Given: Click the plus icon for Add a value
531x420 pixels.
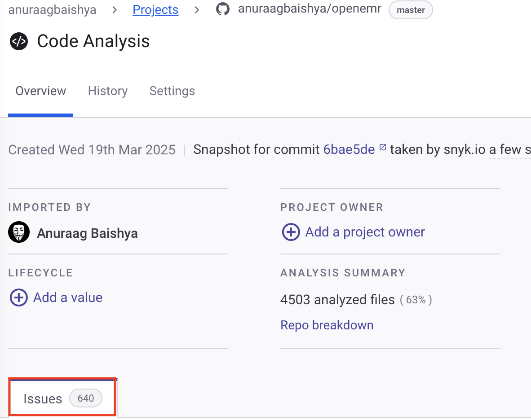Looking at the screenshot, I should [x=19, y=297].
